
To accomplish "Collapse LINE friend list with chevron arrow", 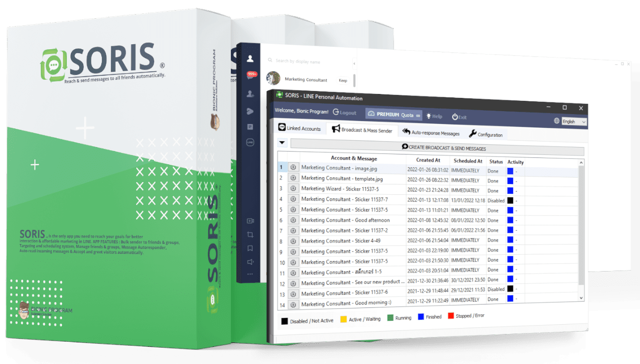I will [354, 63].
